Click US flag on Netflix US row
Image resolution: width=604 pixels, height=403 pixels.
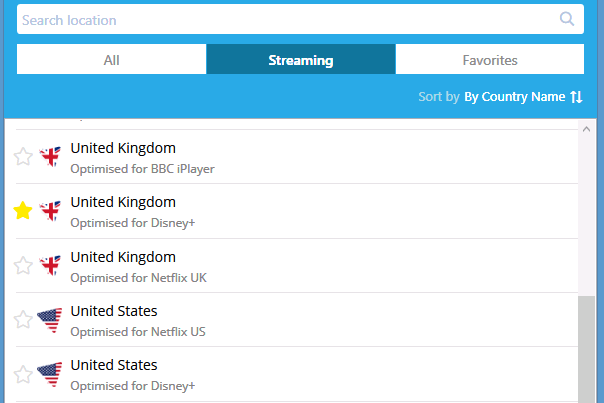[x=50, y=320]
